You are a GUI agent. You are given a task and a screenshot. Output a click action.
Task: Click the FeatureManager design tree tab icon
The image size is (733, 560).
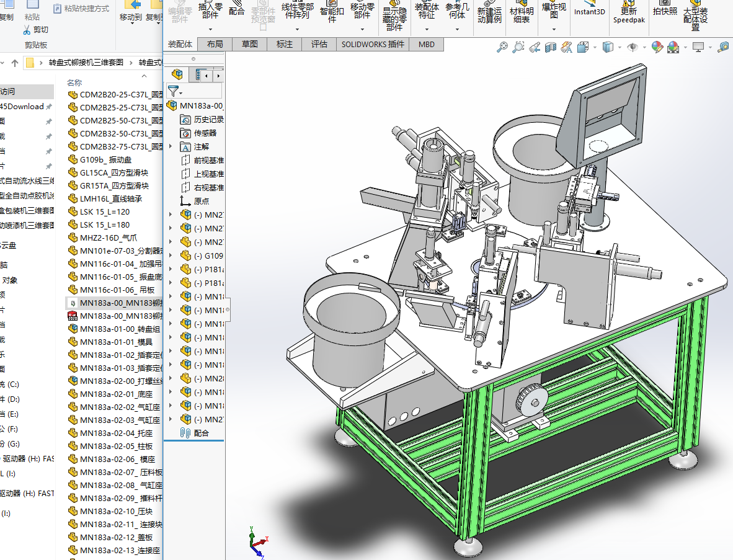(x=177, y=75)
